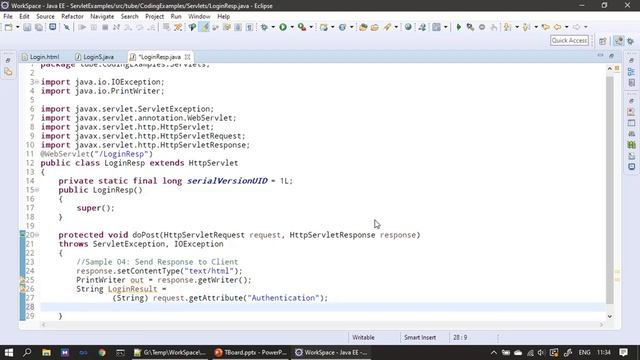Click the Resume debug icon
This screenshot has width=640, height=360.
[82, 27]
